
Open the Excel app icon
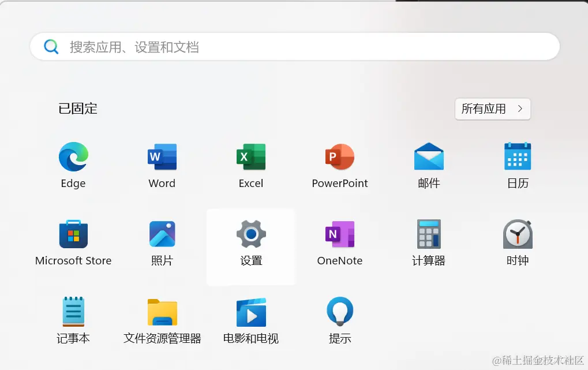click(x=251, y=157)
